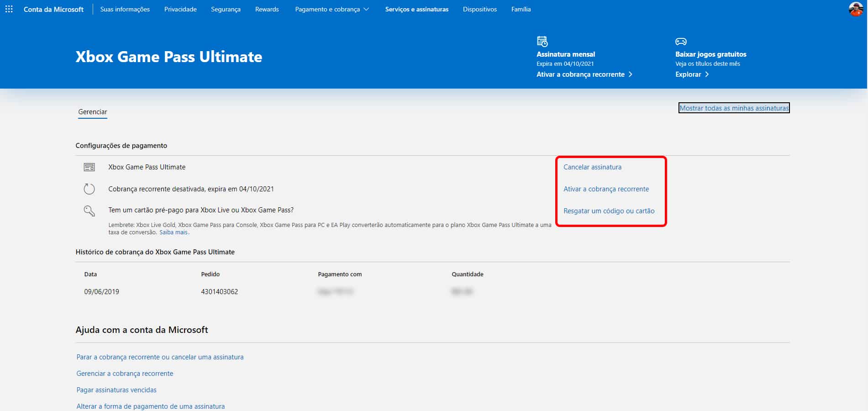Screen dimensions: 868x411
Task: Click the Assinatura mensal heading
Action: (566, 54)
